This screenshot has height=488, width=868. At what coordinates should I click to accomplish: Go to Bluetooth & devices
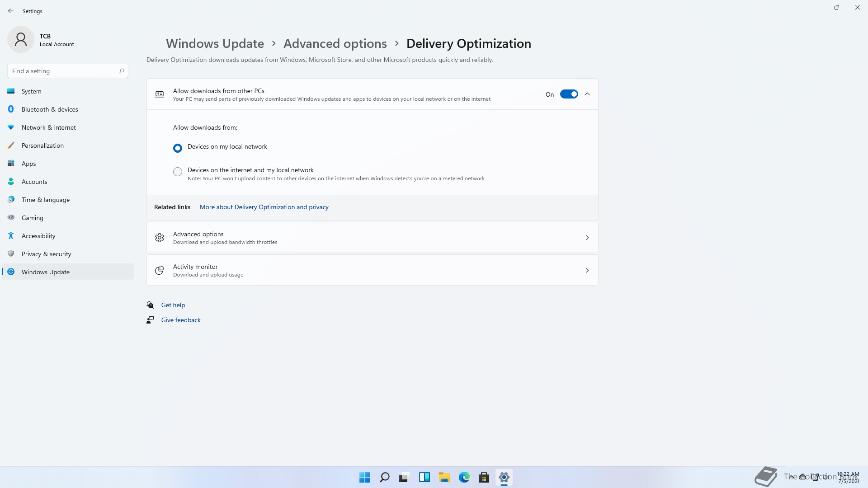68,109
